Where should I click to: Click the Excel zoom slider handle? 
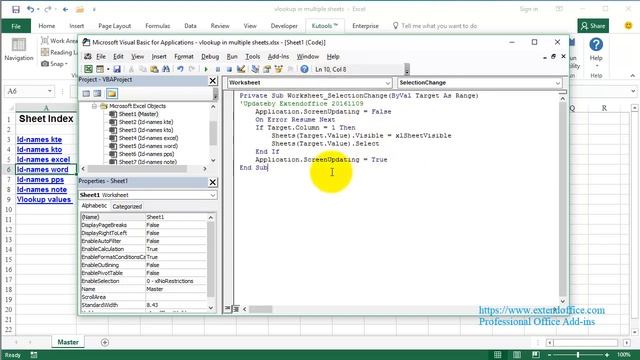(x=578, y=355)
